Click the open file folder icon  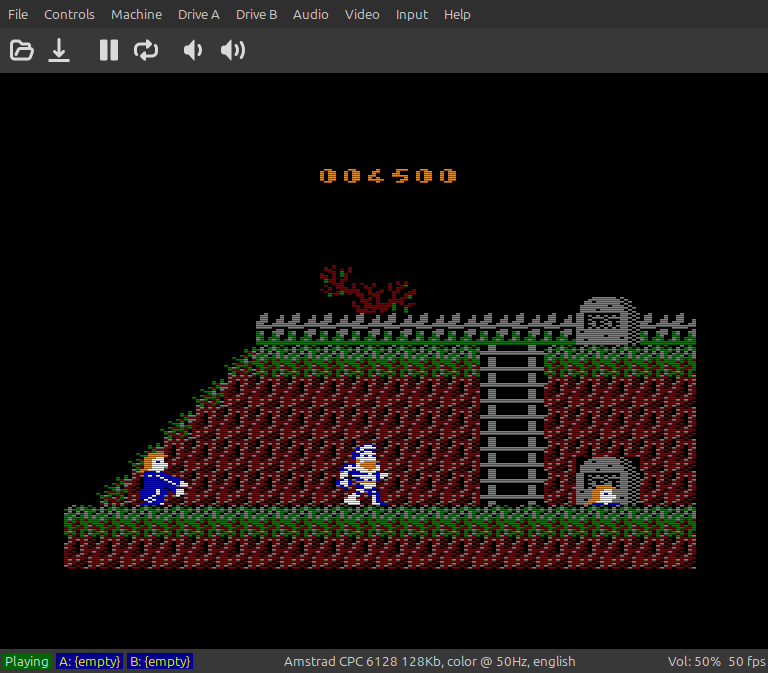pyautogui.click(x=22, y=50)
